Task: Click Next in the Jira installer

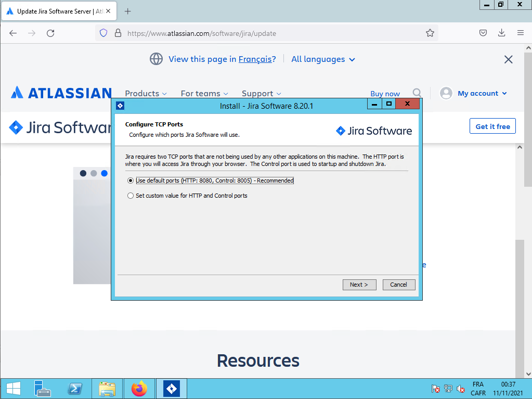Action: tap(359, 285)
